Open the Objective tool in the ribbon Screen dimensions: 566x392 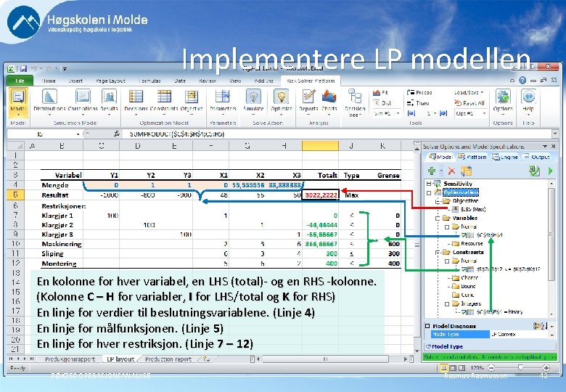point(192,101)
